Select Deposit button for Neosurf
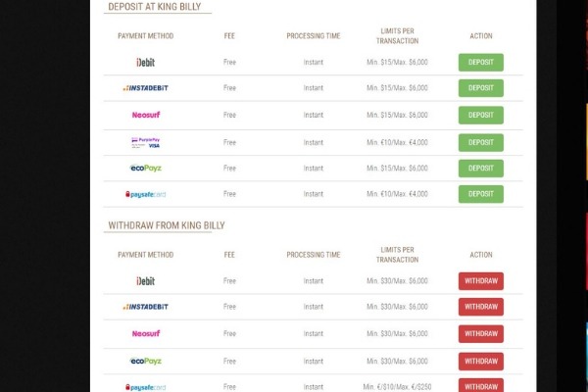Screen dimensions: 588x392 tap(481, 116)
